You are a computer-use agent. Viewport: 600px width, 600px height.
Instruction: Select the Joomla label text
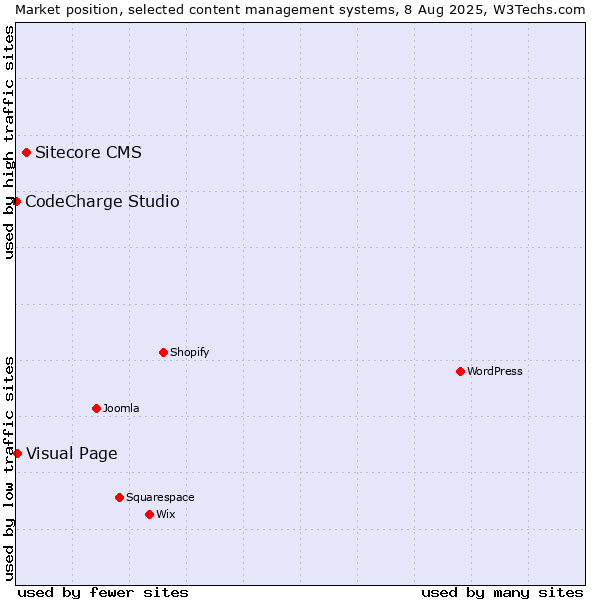click(x=121, y=408)
